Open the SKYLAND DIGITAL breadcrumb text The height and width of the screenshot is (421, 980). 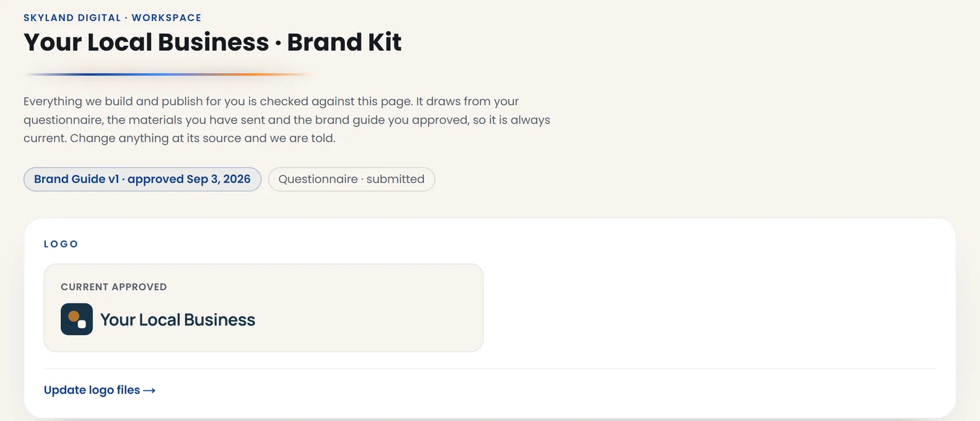(x=72, y=18)
